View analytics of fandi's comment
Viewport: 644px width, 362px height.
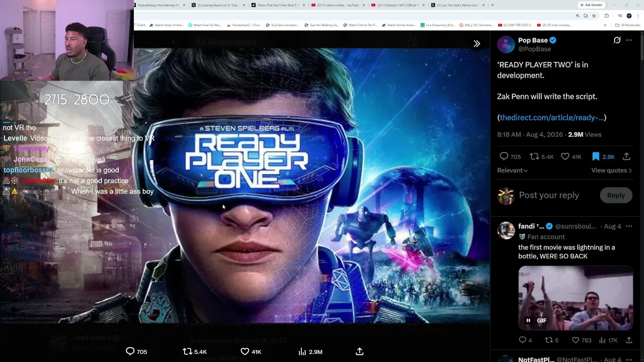point(602,340)
